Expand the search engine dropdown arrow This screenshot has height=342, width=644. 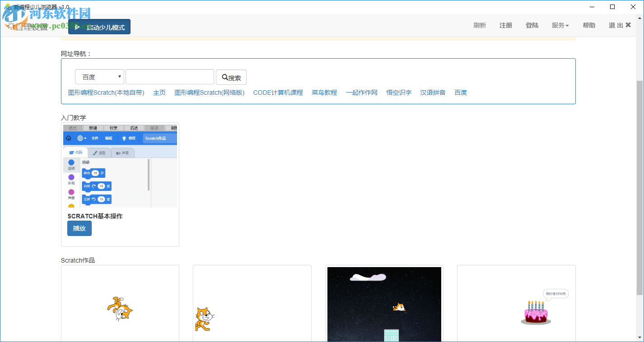120,77
